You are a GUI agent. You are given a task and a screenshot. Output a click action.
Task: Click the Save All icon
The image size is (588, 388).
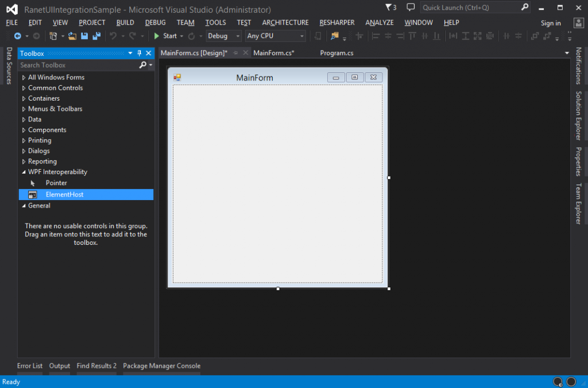(x=96, y=36)
